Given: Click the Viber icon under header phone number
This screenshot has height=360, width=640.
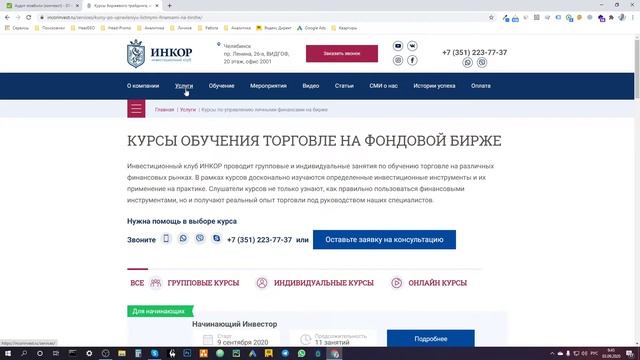Looking at the screenshot, I should coord(482,62).
